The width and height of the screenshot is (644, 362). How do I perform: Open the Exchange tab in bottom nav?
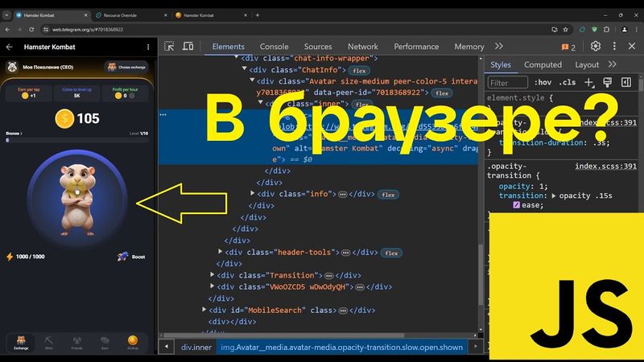point(21,343)
